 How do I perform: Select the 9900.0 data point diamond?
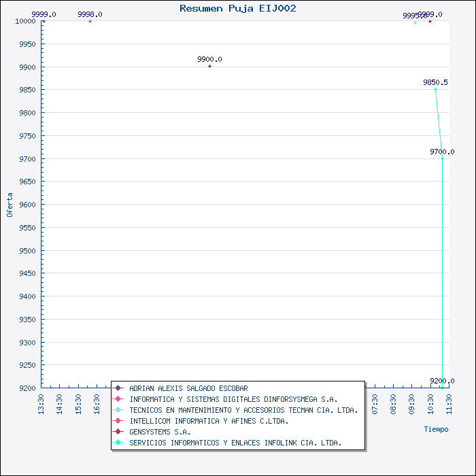tap(209, 67)
